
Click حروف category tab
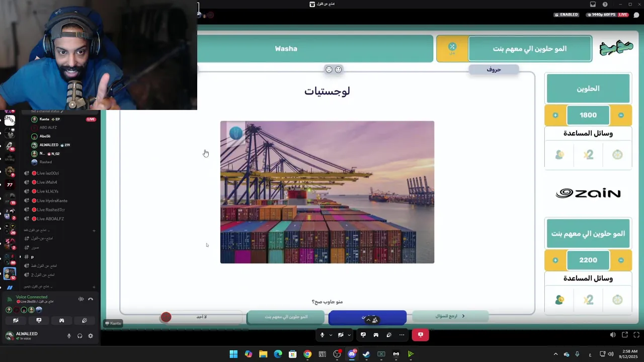(x=494, y=69)
